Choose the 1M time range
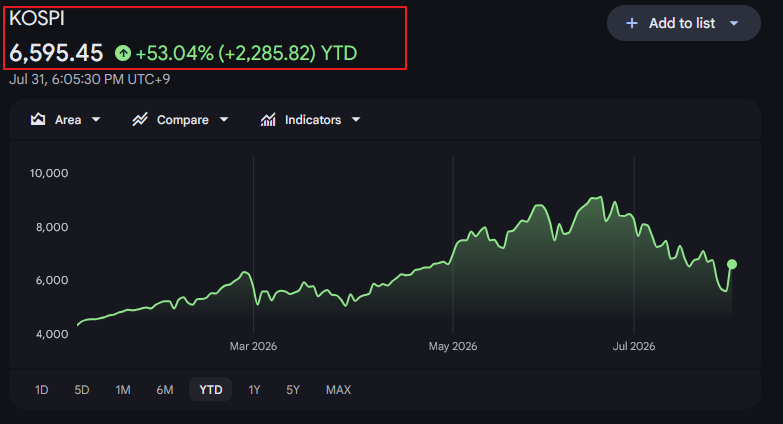 [x=123, y=390]
